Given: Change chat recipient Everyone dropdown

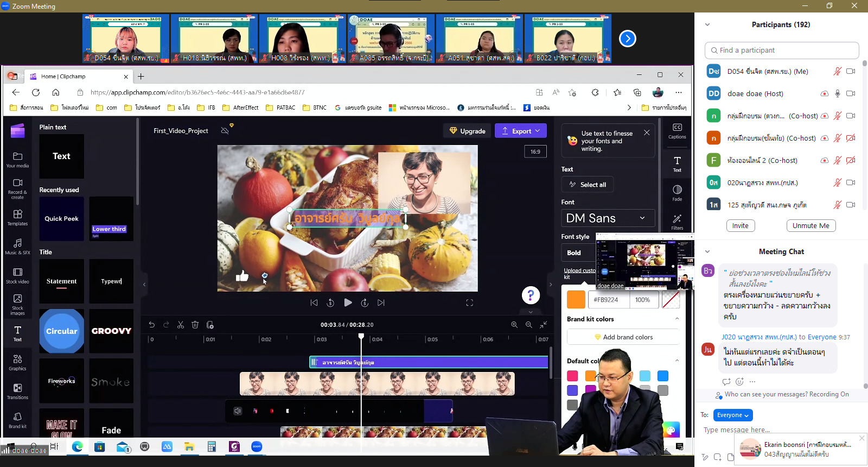Looking at the screenshot, I should pyautogui.click(x=733, y=415).
